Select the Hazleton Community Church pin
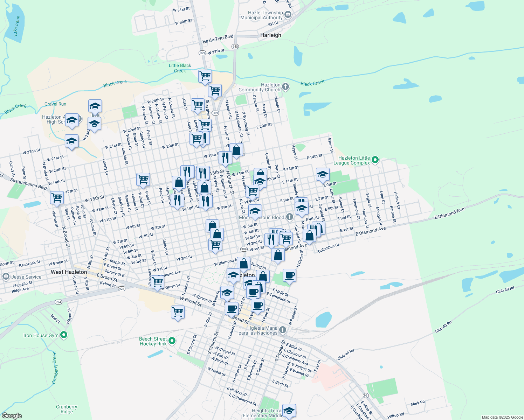524x420 pixels. point(285,87)
